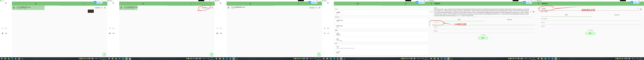Screen dimensions: 644x60
Task: Switch to 基础 tab in settings window
Action: pyautogui.click(x=358, y=4)
